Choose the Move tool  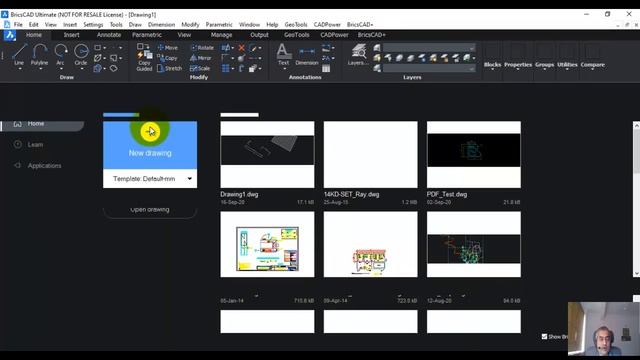tap(168, 48)
